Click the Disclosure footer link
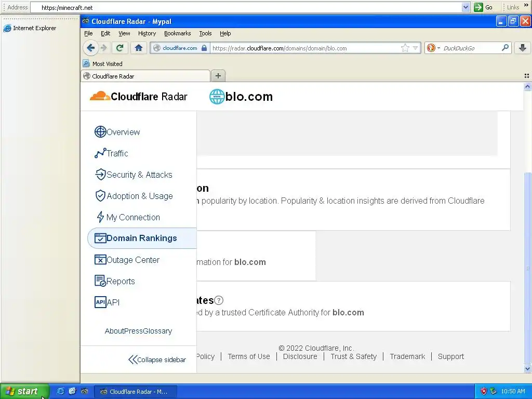Viewport: 532px width, 399px height. pyautogui.click(x=300, y=356)
